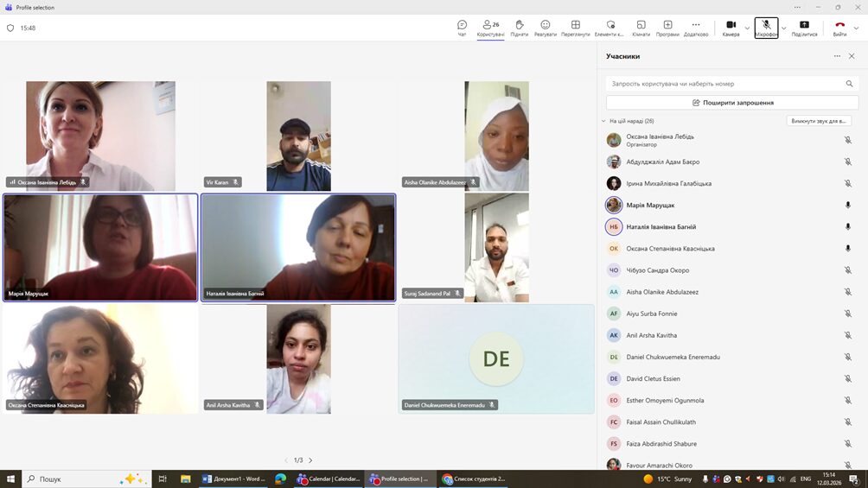868x488 pixels.
Task: Expand the dropdown arrow next to Мікрофон
Action: coord(784,29)
